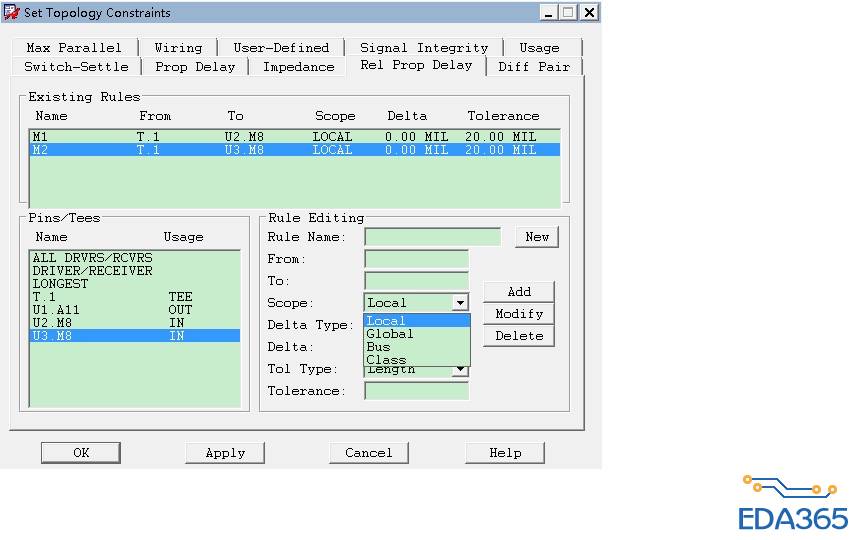The height and width of the screenshot is (540, 864).
Task: Go to the Signal Integrity tab
Action: pos(424,48)
